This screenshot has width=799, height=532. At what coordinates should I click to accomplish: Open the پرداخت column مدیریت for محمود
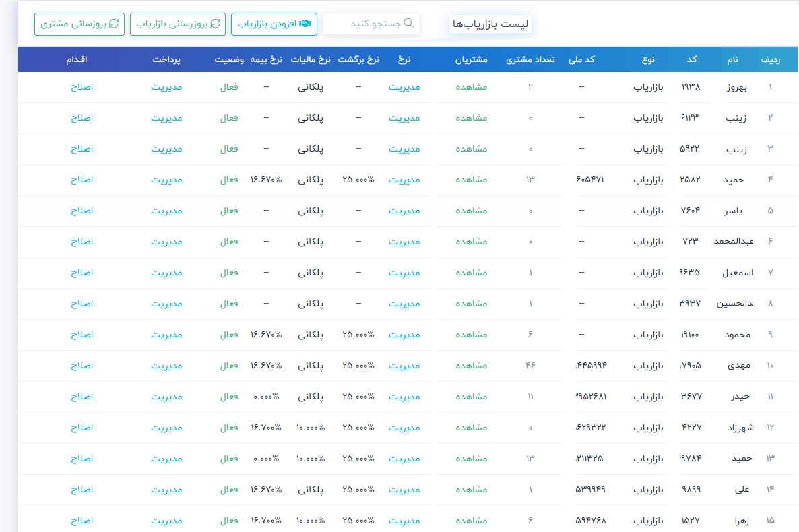(166, 335)
